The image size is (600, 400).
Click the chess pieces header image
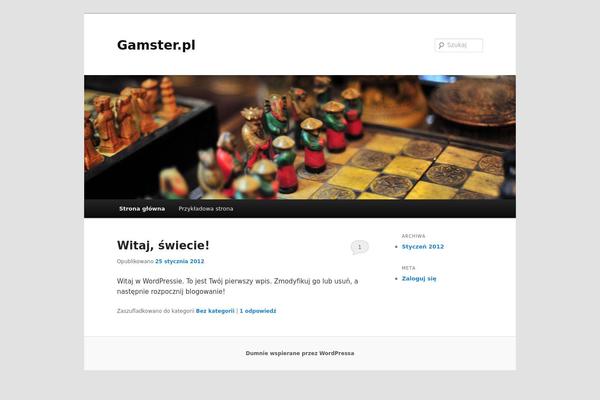[x=300, y=137]
